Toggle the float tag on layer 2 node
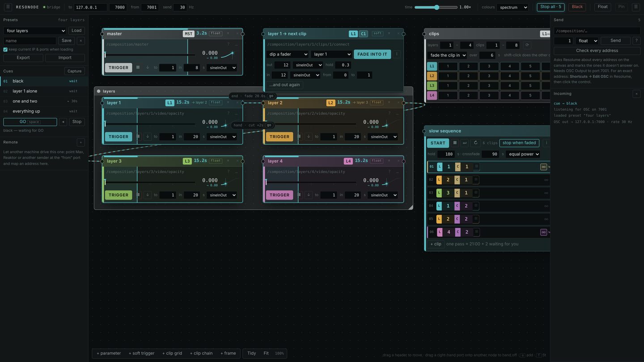Image resolution: width=644 pixels, height=362 pixels. pyautogui.click(x=377, y=102)
